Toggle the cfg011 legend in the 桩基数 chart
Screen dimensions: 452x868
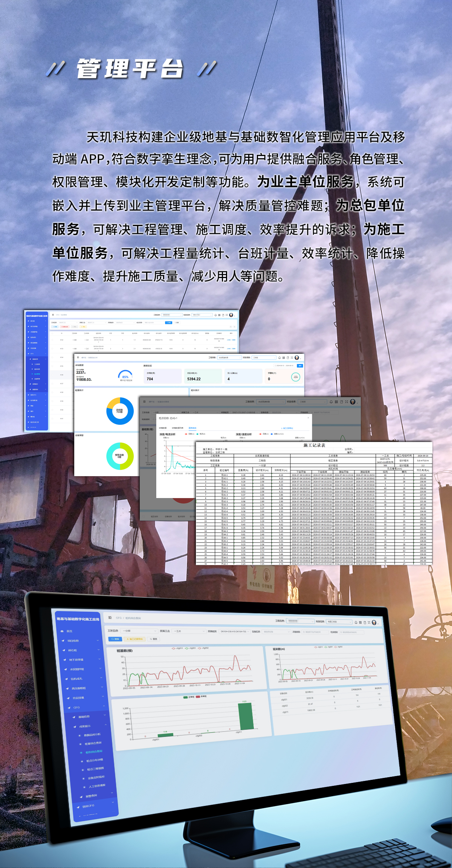[x=177, y=648]
